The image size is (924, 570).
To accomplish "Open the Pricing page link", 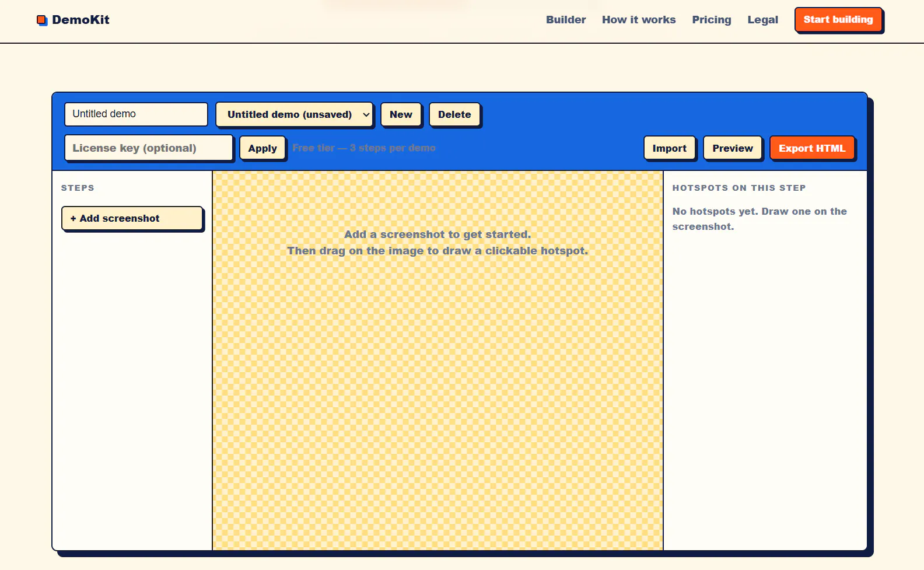I will pyautogui.click(x=712, y=20).
